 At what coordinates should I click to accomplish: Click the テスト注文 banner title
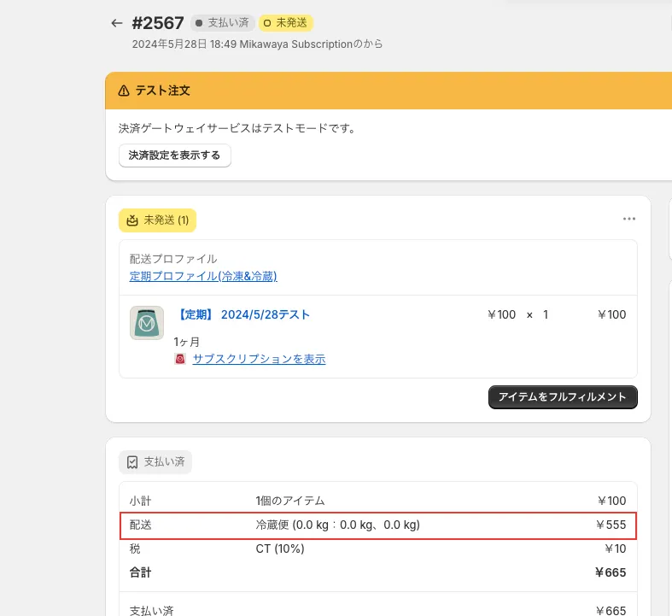tap(162, 91)
